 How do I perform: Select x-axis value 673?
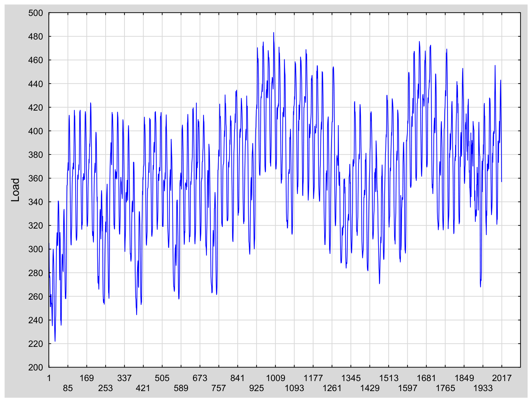[x=200, y=378]
